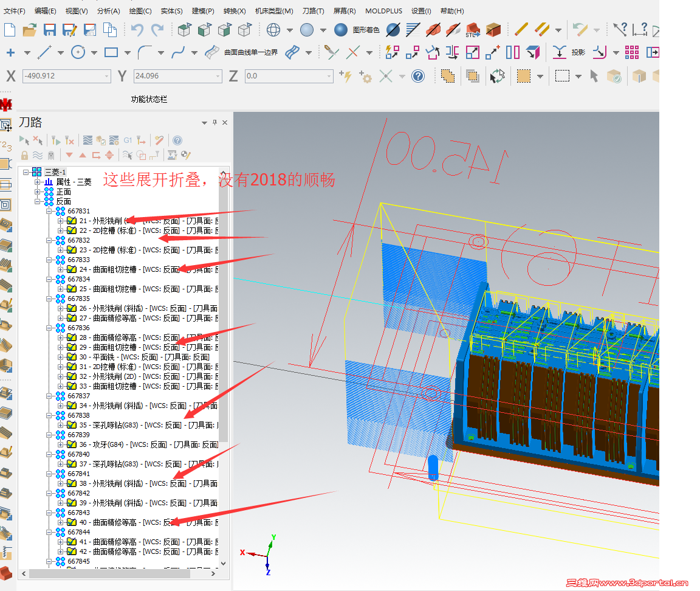The width and height of the screenshot is (700, 591).
Task: Click the lock operations padlock icon
Action: pyautogui.click(x=24, y=155)
